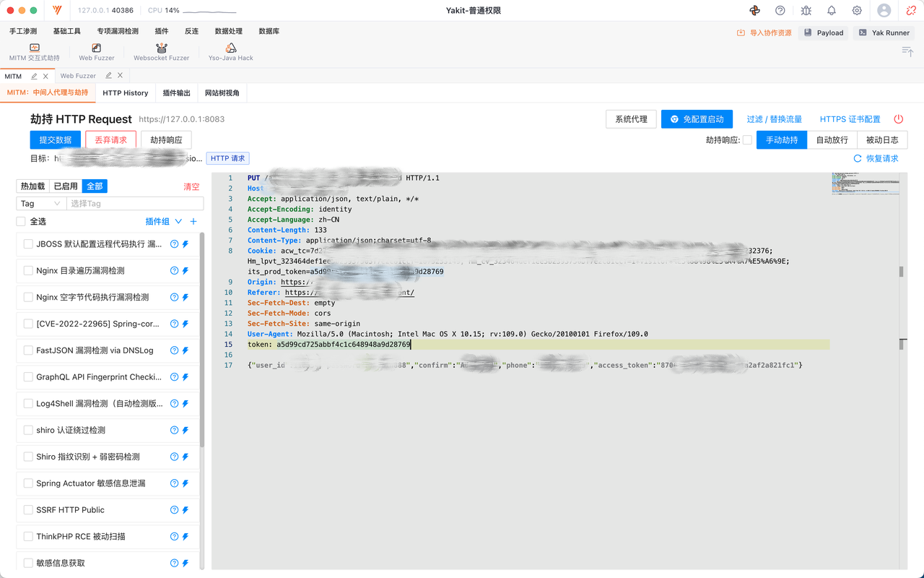Check CVE-2022-22965 Spring plugin
Screen dimensions: 924x578
point(28,324)
